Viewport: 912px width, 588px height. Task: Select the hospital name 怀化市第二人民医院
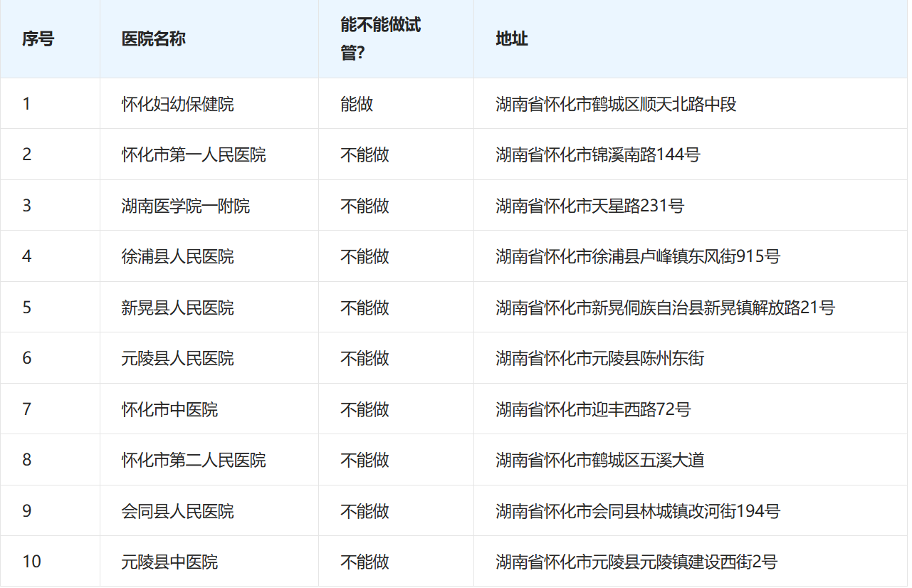[x=194, y=460]
